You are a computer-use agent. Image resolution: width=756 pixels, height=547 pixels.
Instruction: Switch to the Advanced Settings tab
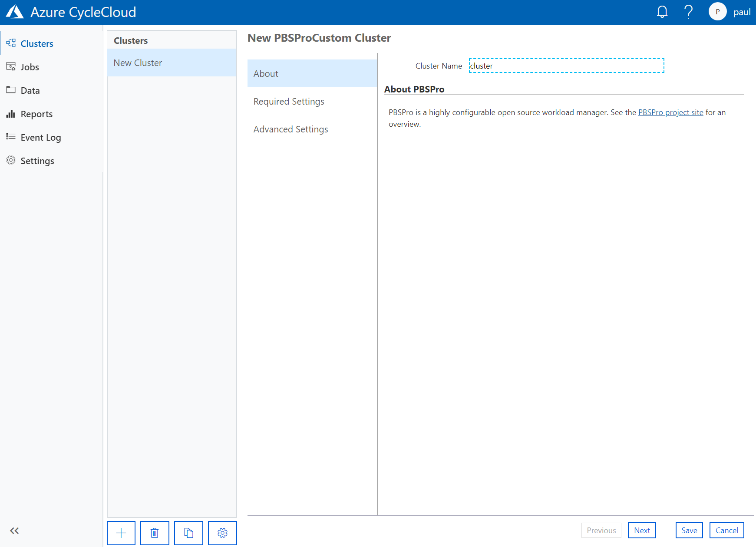[312, 129]
